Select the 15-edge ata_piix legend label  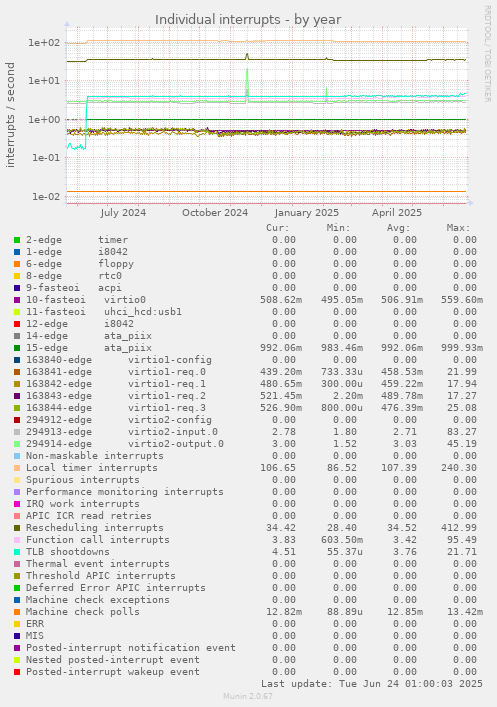point(89,348)
